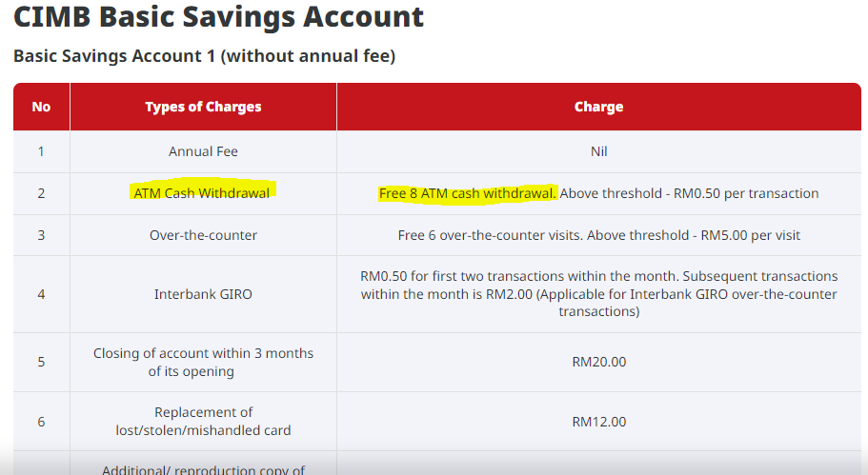Click the "Additional/ reproduction copy of" cell
The height and width of the screenshot is (475, 868).
click(x=203, y=468)
